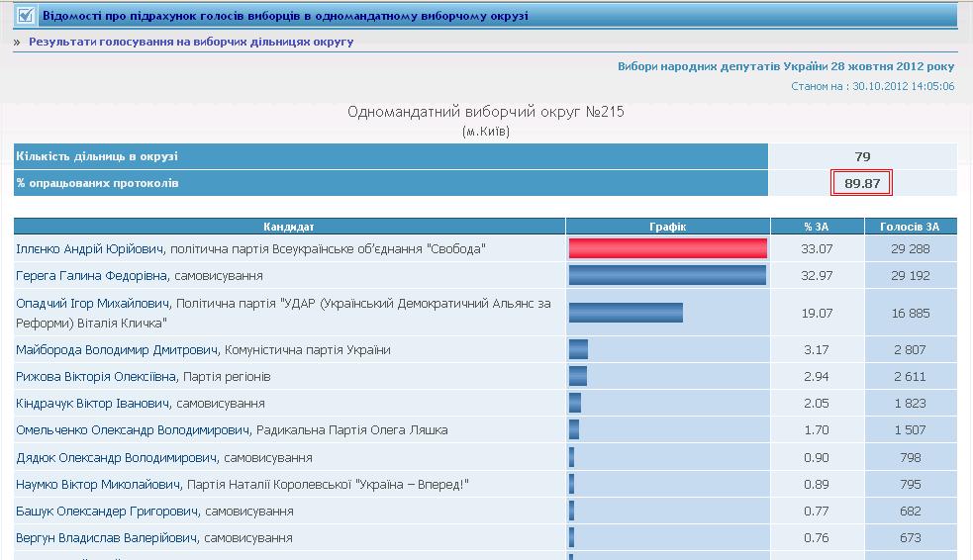Image resolution: width=973 pixels, height=560 pixels.
Task: Click on Рижова Вікторія Олексіївна name
Action: (96, 377)
